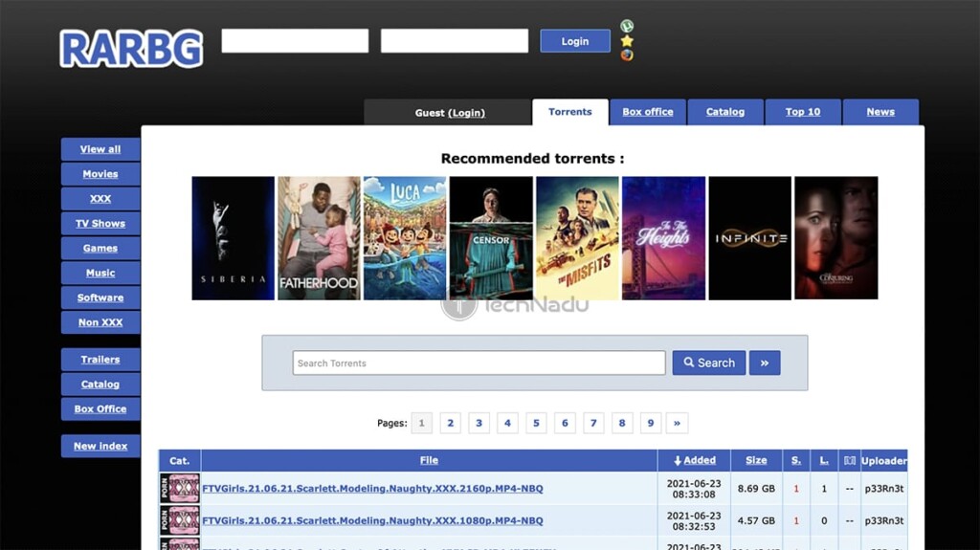Select Software in sidebar
The width and height of the screenshot is (980, 550).
(x=100, y=297)
